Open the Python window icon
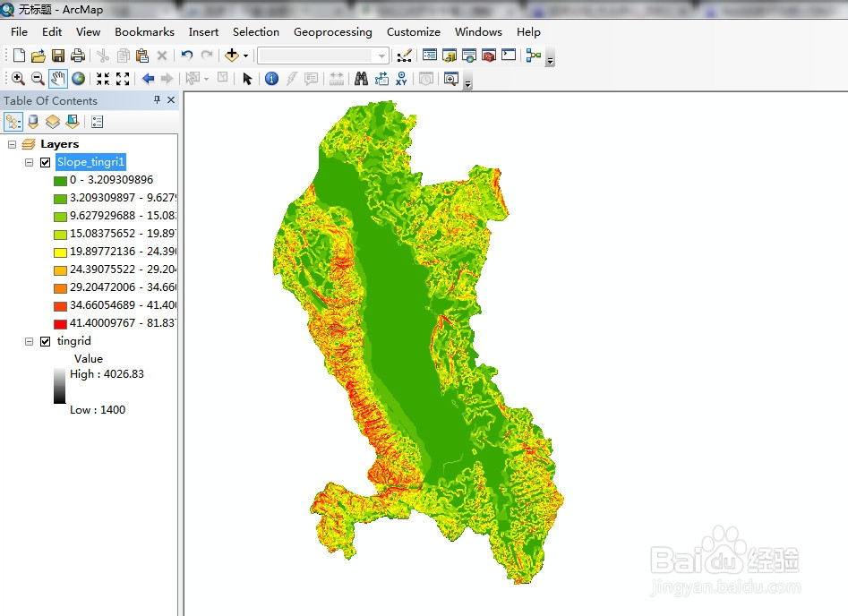The height and width of the screenshot is (616, 848). 509,55
